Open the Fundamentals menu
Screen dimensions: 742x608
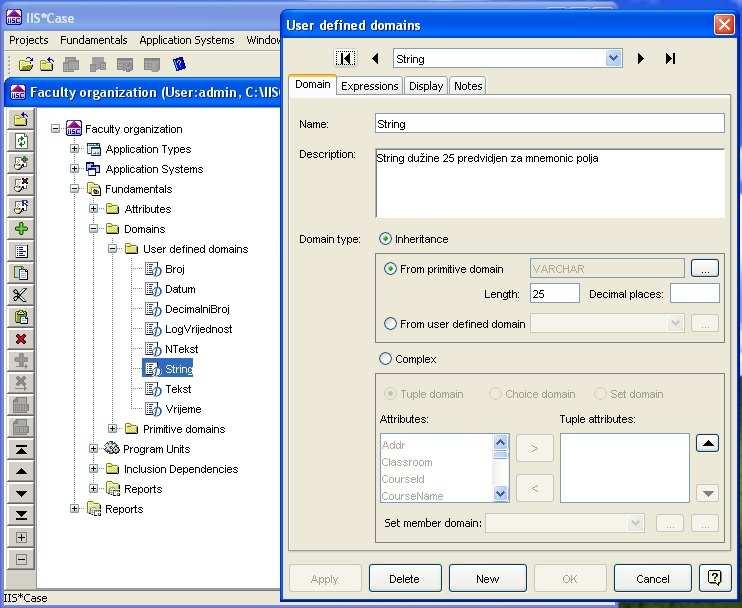tap(94, 40)
